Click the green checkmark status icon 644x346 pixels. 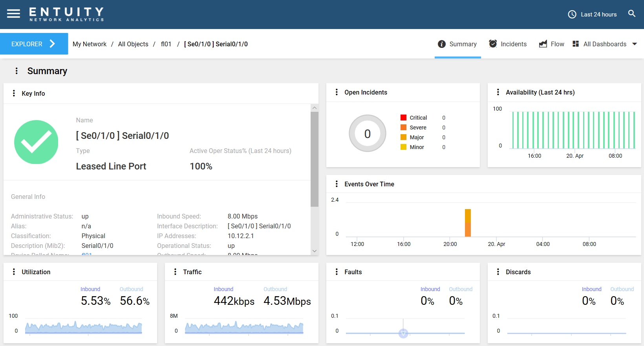pos(36,142)
